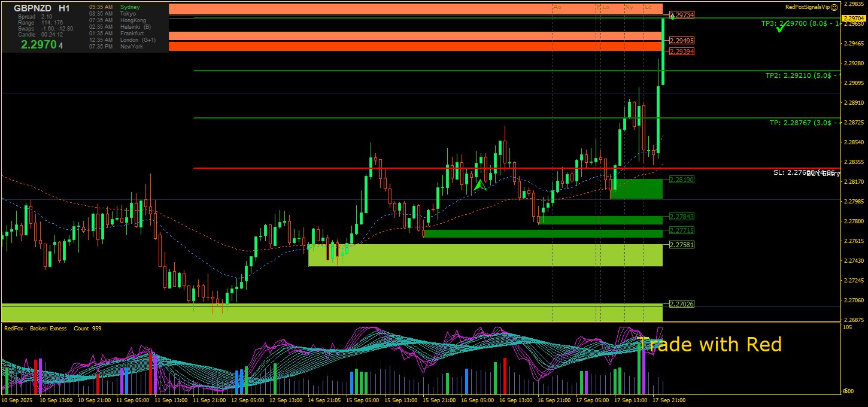Click the 2.29495 price label
Image resolution: width=868 pixels, height=407 pixels.
[682, 41]
